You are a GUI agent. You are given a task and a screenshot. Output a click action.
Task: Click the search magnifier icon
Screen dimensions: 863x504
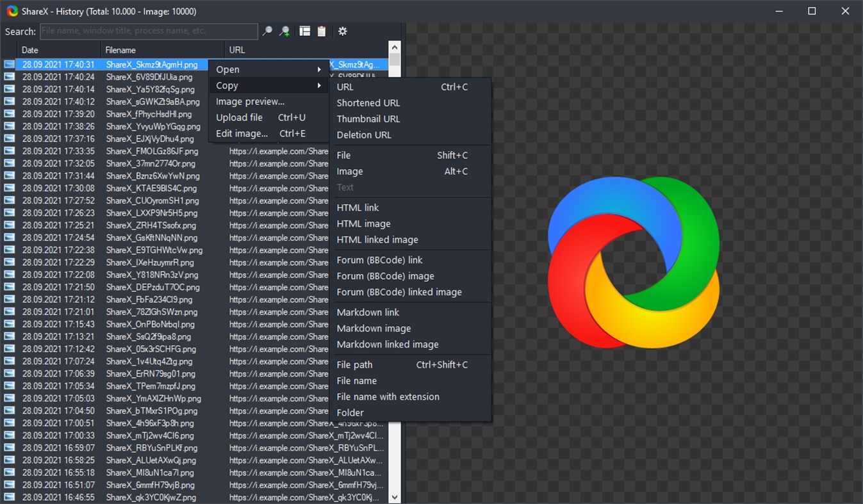click(267, 31)
